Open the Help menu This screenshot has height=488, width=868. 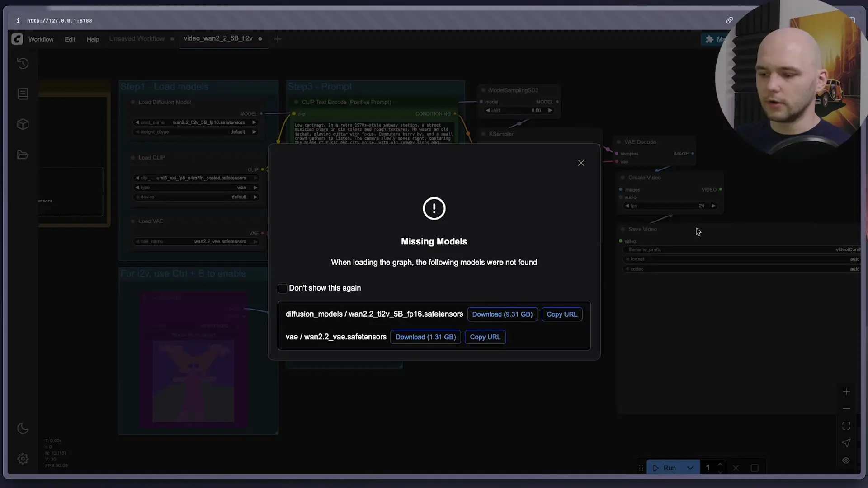coord(93,39)
